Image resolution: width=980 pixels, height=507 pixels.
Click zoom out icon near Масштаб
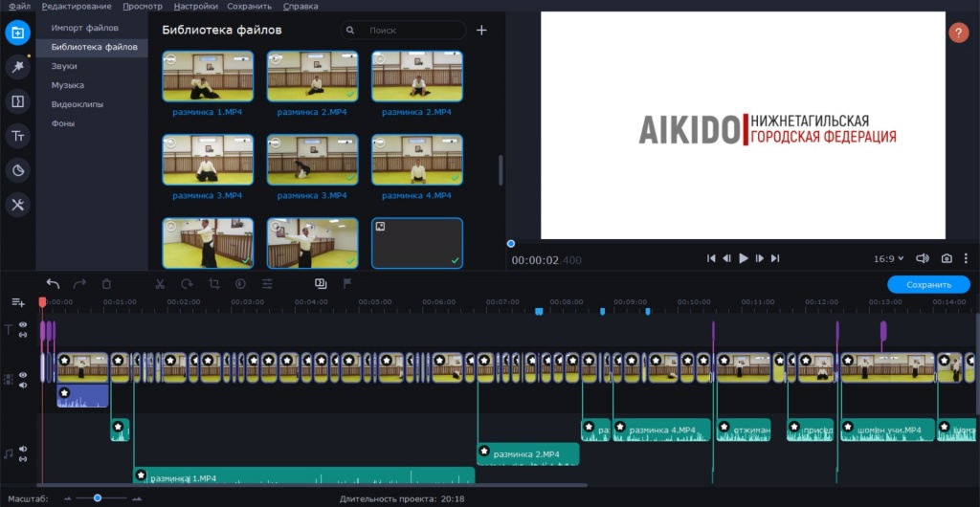[x=68, y=498]
